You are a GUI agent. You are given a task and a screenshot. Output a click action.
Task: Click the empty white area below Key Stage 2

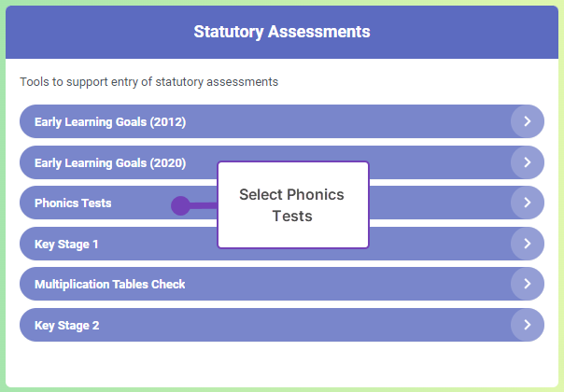[x=280, y=364]
